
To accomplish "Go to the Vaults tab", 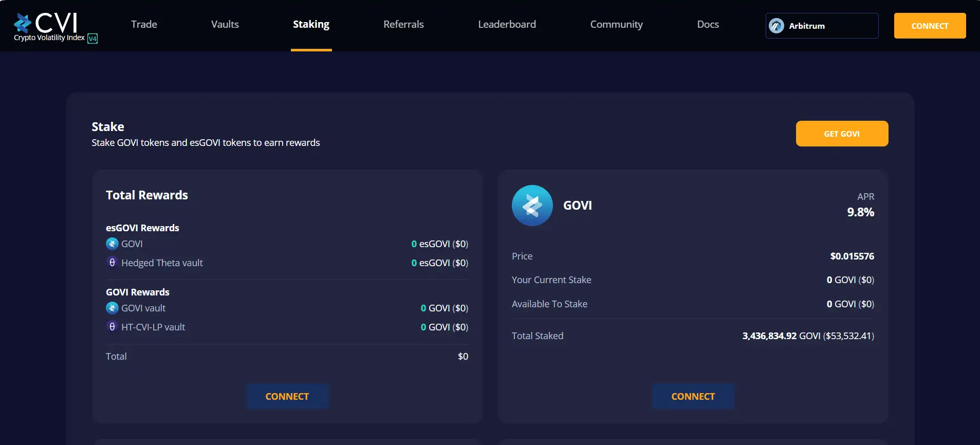I will coord(225,24).
